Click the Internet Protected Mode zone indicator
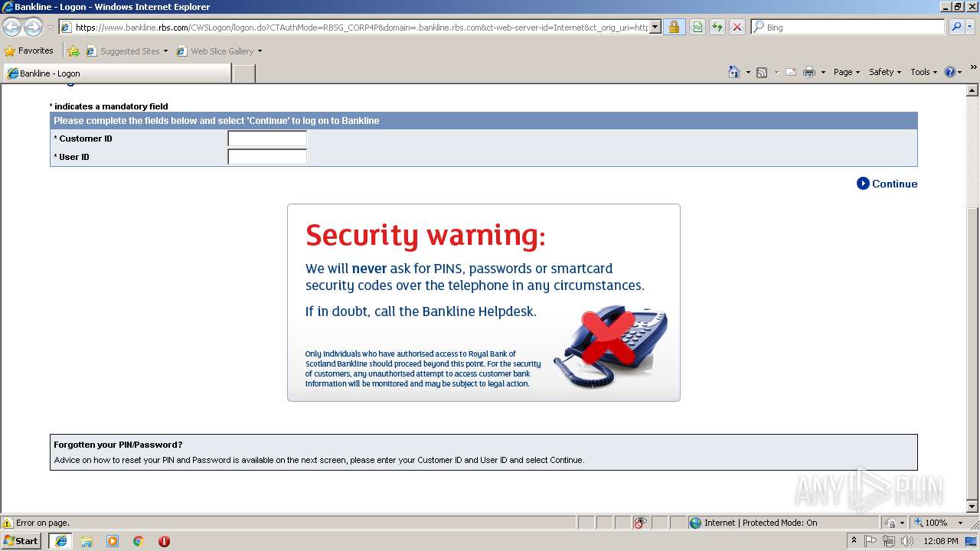980x551 pixels. pyautogui.click(x=753, y=523)
